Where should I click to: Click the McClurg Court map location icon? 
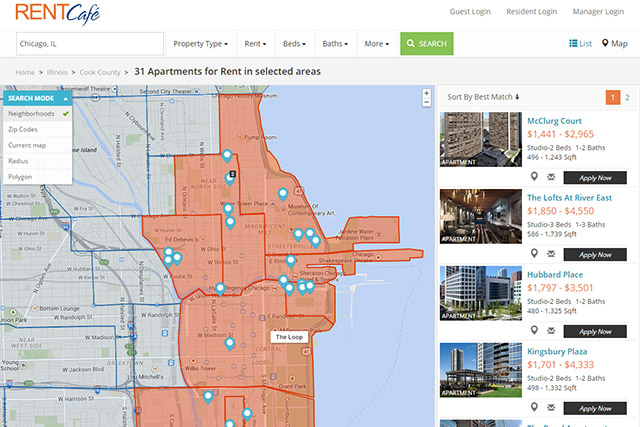tap(534, 177)
